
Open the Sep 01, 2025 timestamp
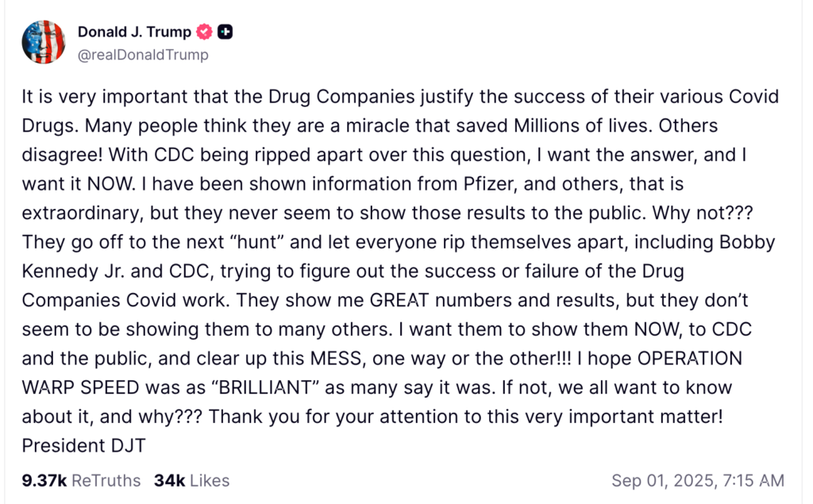697,480
